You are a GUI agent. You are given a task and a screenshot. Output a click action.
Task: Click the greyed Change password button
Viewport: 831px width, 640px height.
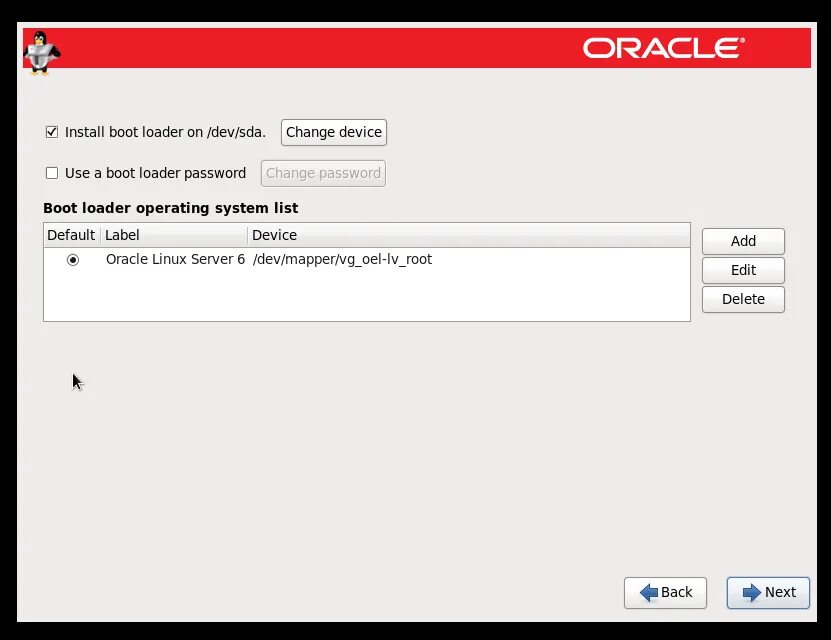click(323, 173)
